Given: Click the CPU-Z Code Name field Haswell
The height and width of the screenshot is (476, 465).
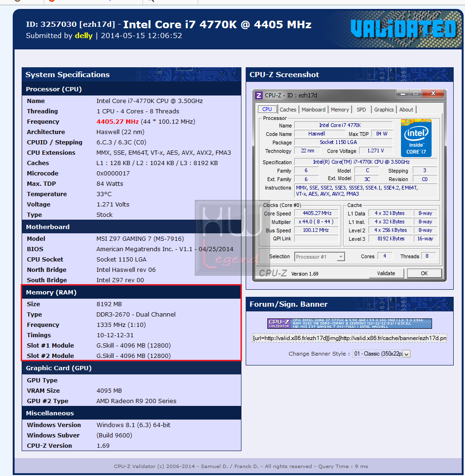Looking at the screenshot, I should coord(320,134).
